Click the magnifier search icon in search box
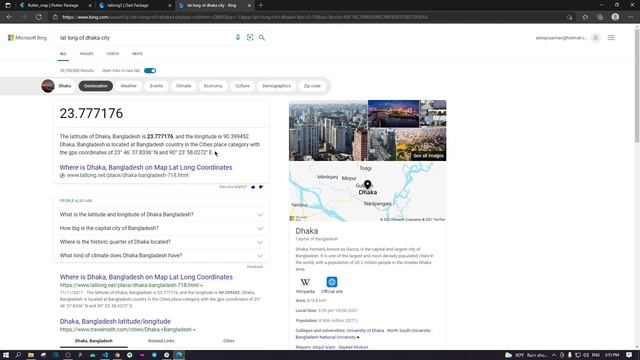Screen dimensions: 640x360 262,38
